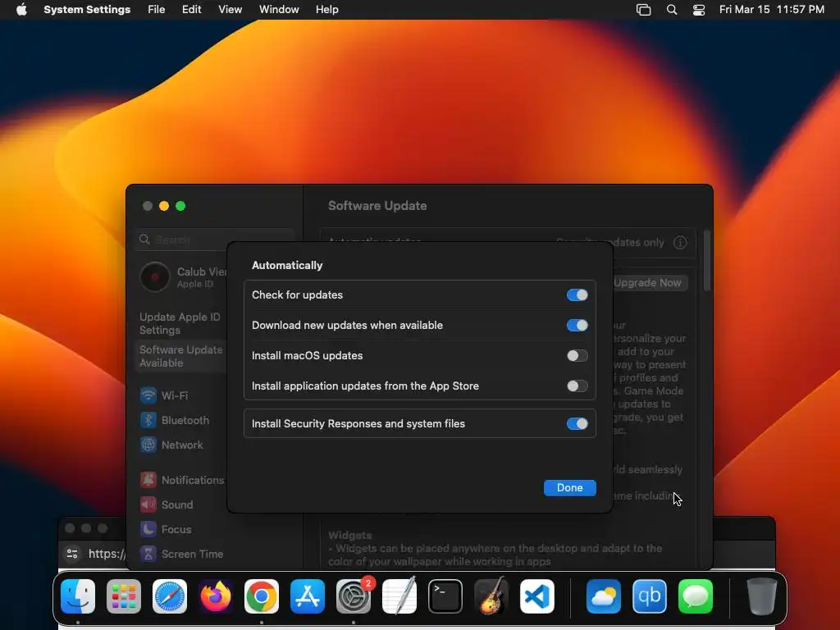Screen dimensions: 840x630
Task: Toggle the Check for updates switch
Action: coord(577,294)
